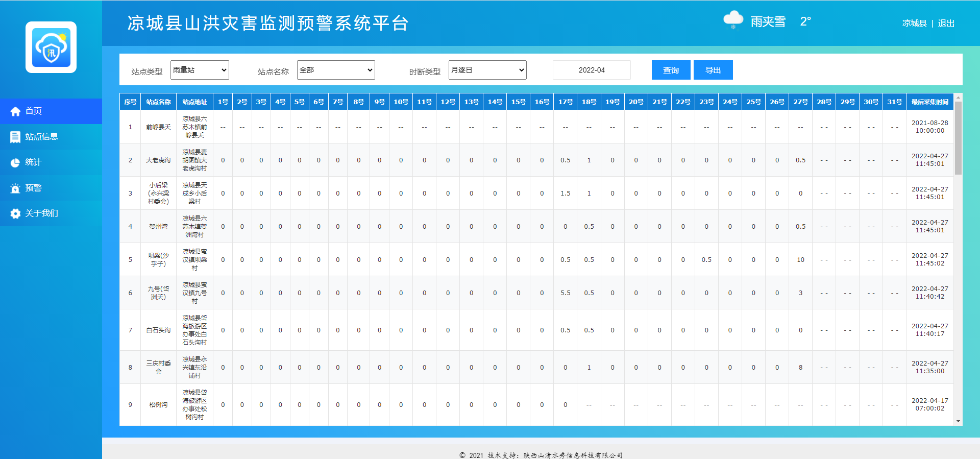980x459 pixels.
Task: Click the About Us gear icon
Action: (15, 213)
